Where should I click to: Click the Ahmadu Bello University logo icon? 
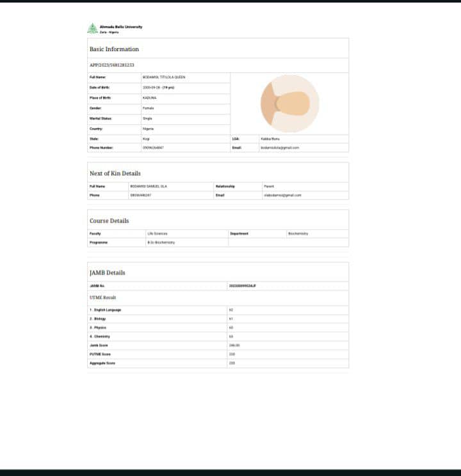tap(93, 28)
